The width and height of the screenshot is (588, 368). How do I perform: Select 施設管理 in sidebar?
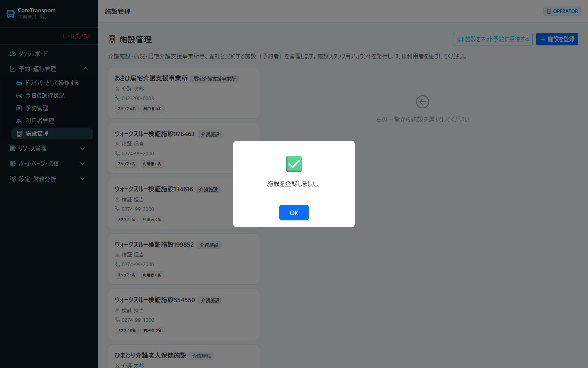[x=52, y=133]
